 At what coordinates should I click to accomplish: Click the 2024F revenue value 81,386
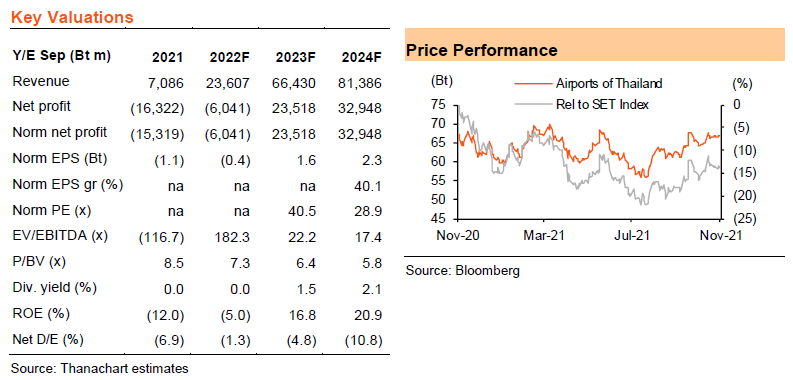click(x=361, y=82)
